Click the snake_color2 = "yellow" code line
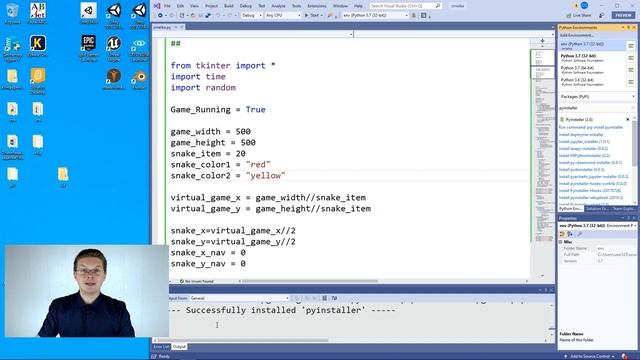This screenshot has width=640, height=360. point(228,176)
